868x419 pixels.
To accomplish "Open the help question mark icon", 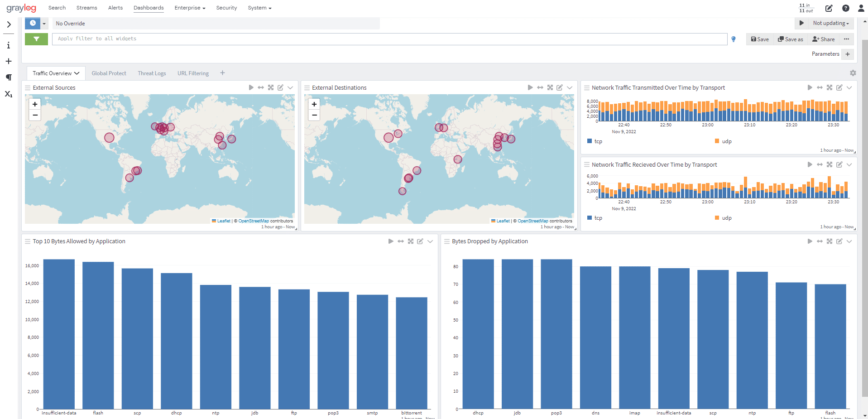I will 845,8.
